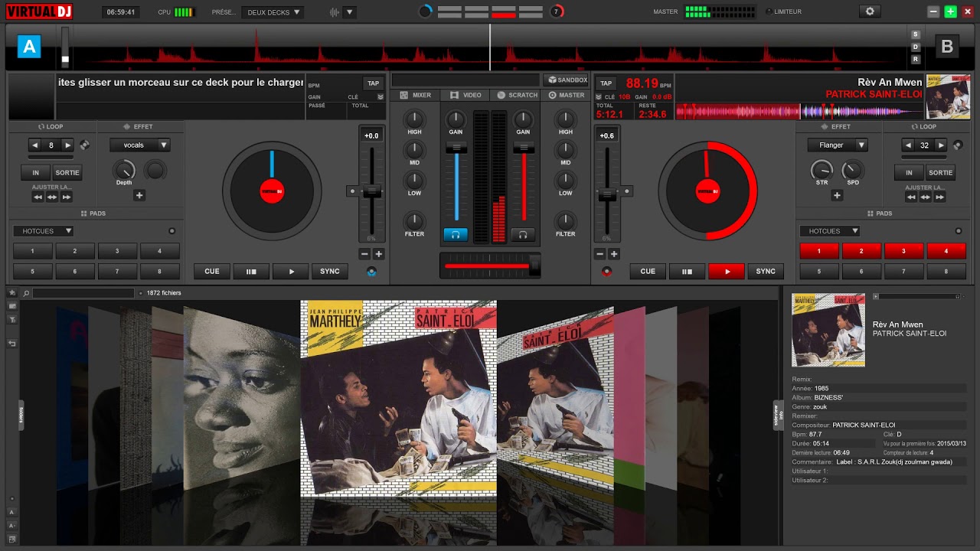980x551 pixels.
Task: Switch to the MASTER tab
Action: coord(566,95)
